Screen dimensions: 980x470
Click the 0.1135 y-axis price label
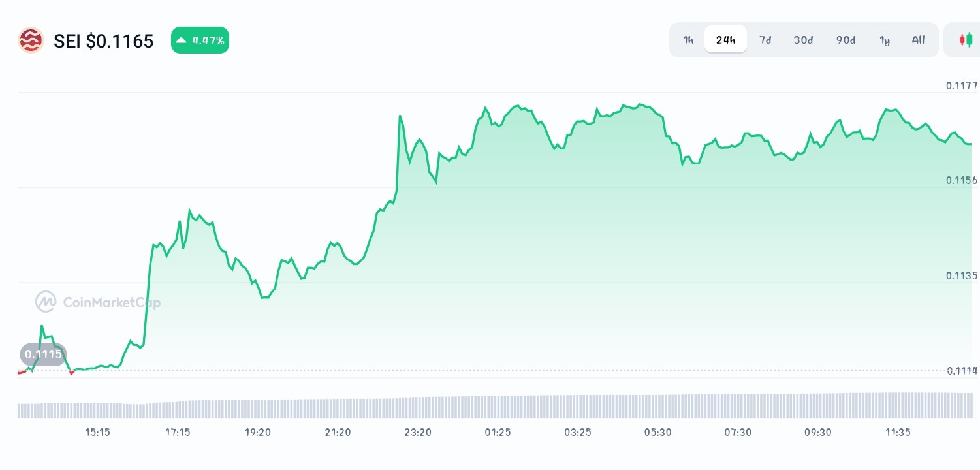pyautogui.click(x=961, y=275)
